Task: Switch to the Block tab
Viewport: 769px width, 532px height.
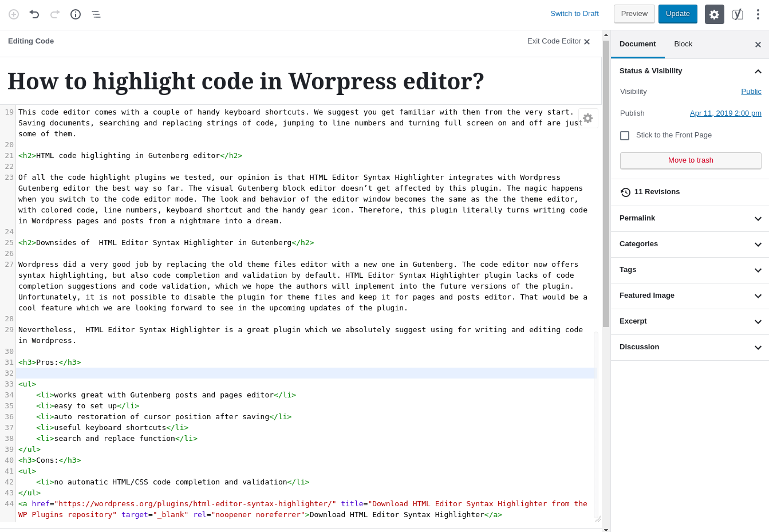Action: [683, 44]
